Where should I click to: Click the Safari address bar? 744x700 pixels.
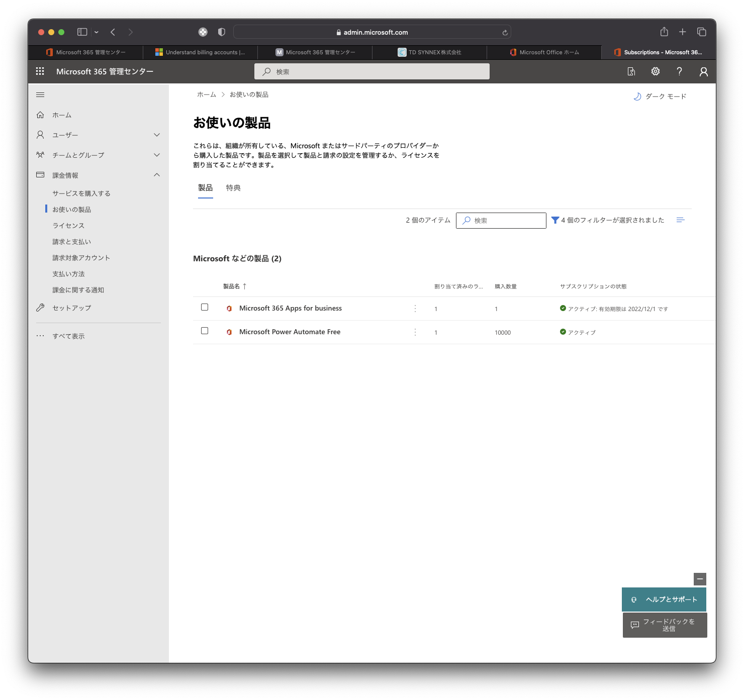372,32
